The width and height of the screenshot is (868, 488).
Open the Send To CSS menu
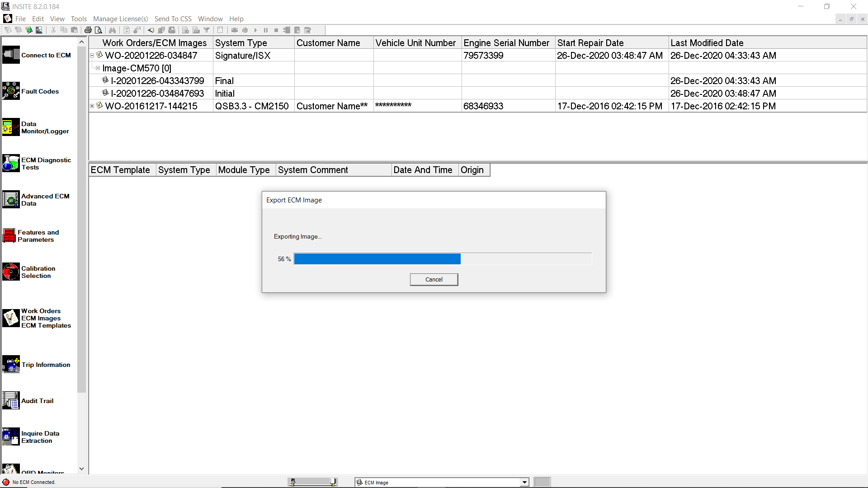[x=173, y=19]
